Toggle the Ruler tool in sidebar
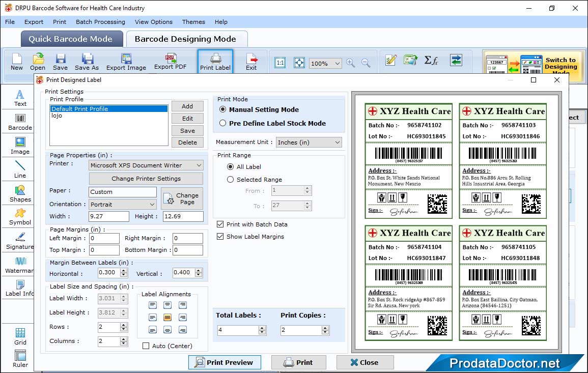Image resolution: width=588 pixels, height=373 pixels. 20,359
